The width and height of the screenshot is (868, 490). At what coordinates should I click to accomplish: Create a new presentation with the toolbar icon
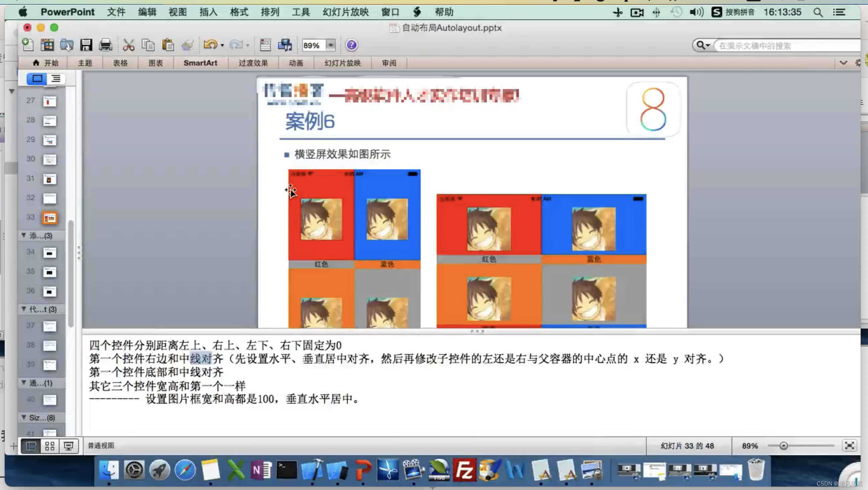(x=28, y=45)
